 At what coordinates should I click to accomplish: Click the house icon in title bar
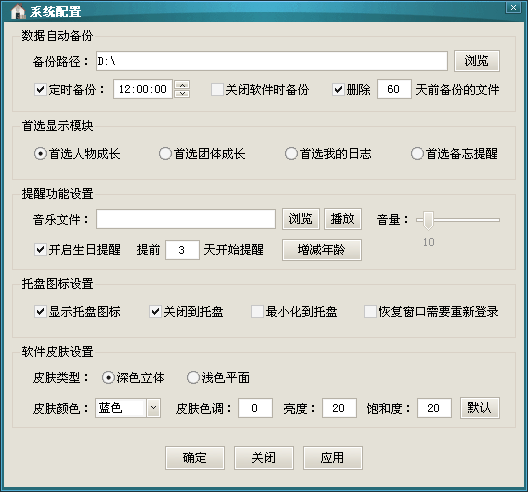[x=18, y=11]
